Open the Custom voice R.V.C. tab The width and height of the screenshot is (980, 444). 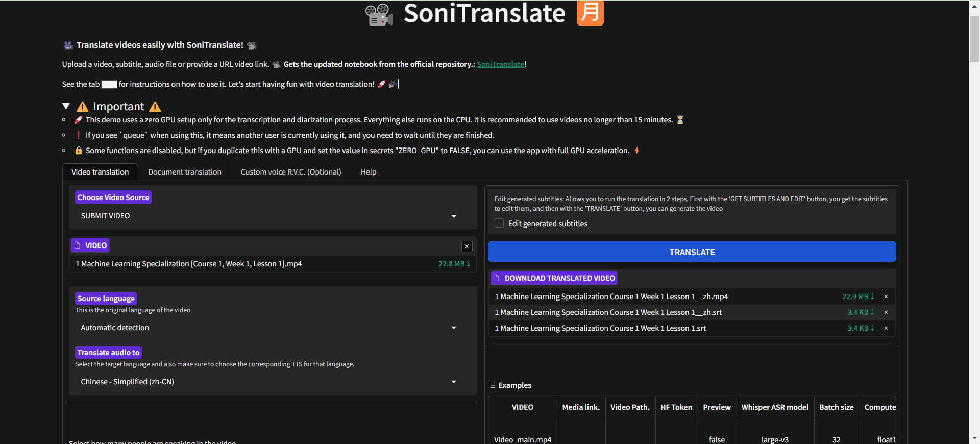pyautogui.click(x=291, y=172)
